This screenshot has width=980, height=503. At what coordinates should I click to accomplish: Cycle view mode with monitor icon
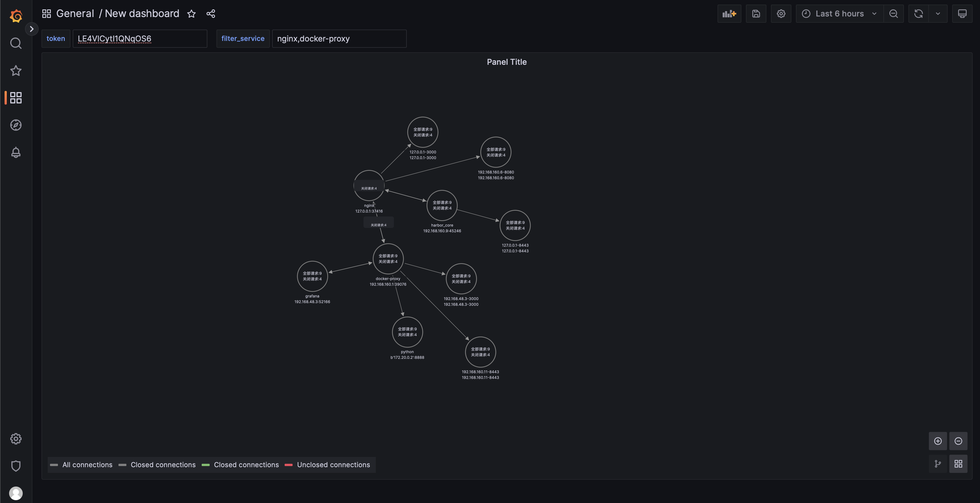click(x=962, y=14)
